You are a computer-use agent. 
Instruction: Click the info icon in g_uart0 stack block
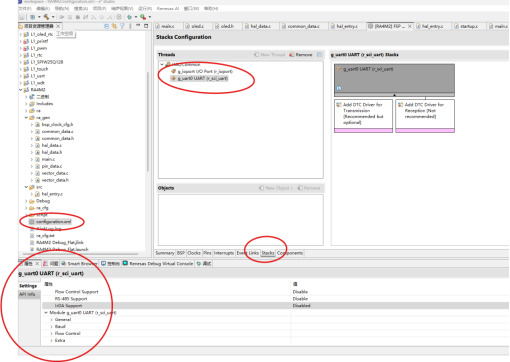339,88
